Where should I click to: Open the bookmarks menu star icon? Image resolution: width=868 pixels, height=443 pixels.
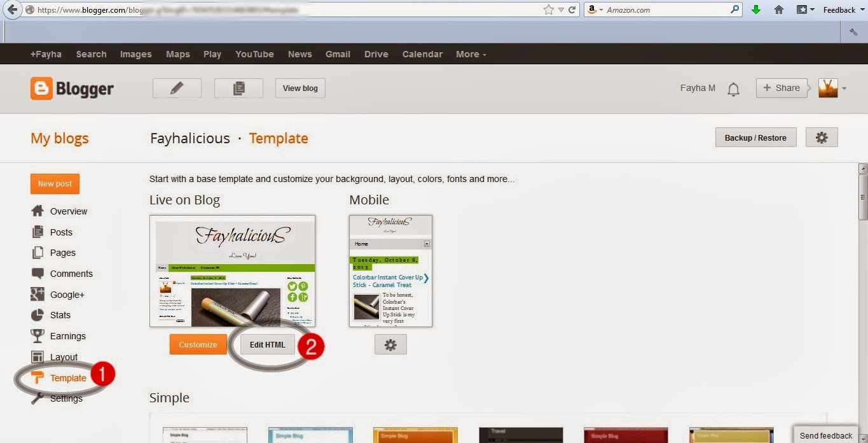[x=802, y=10]
